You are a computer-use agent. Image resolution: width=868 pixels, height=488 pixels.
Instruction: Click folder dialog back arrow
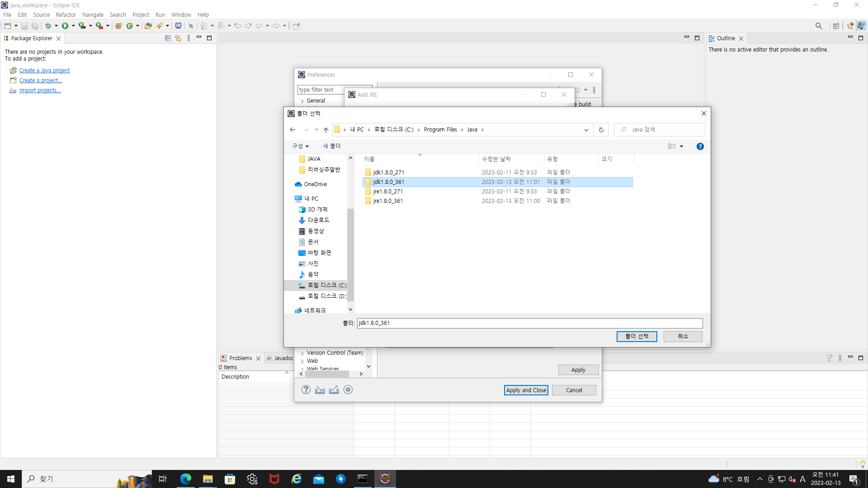click(292, 130)
